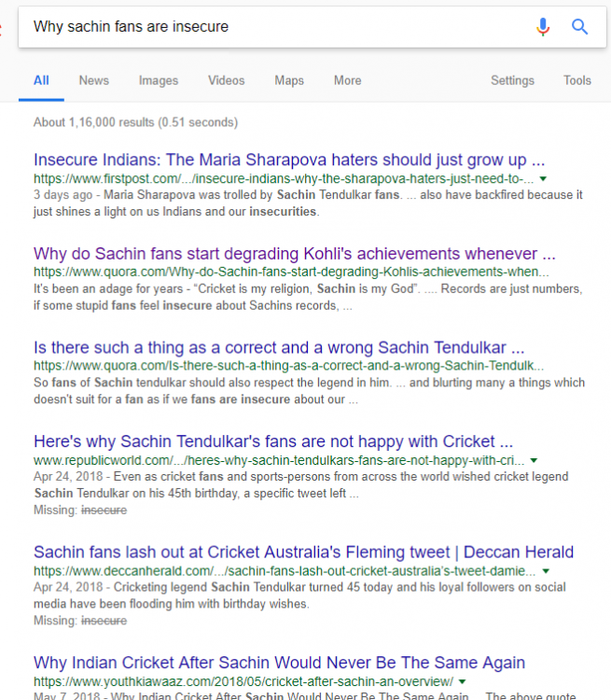Click the deccanherald.com green URL text
Screen dimensions: 611x700
(285, 570)
